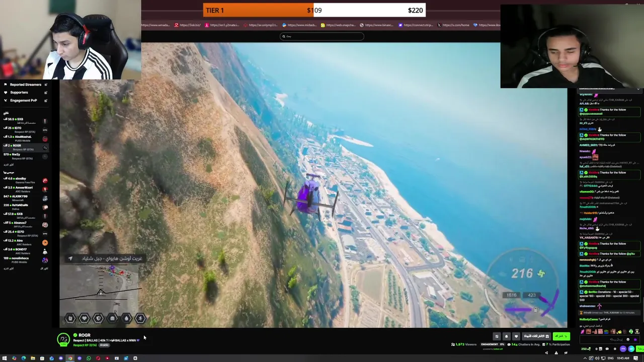Open chat settings gear icon
Screen dimensions: 644x362
615,349
